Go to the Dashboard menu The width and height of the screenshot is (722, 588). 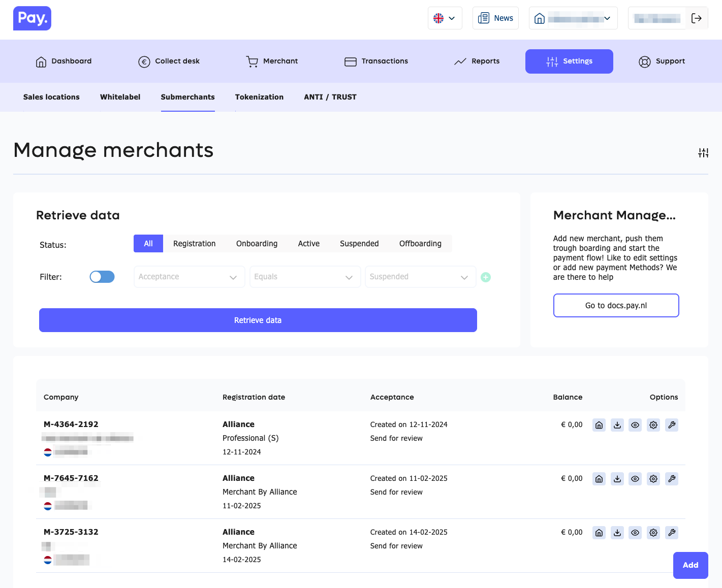(x=64, y=61)
